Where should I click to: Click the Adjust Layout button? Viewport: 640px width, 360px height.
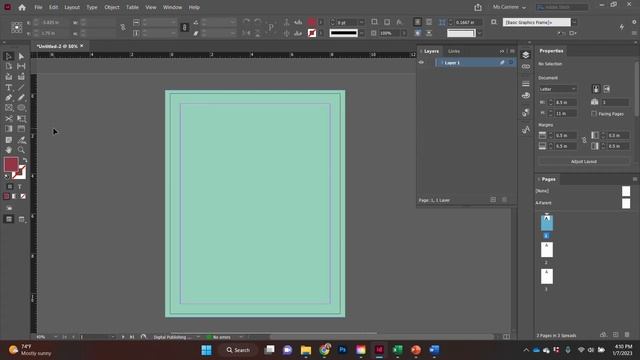click(x=584, y=162)
